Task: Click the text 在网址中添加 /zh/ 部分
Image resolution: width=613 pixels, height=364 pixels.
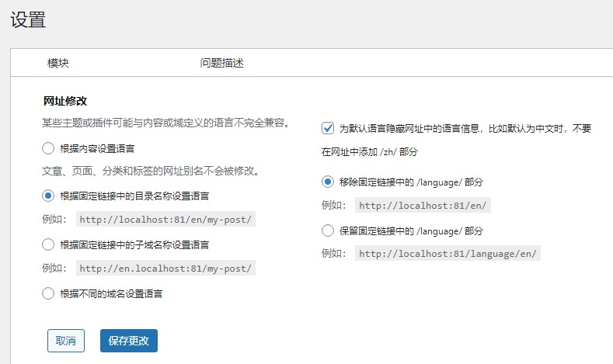Action: click(370, 152)
